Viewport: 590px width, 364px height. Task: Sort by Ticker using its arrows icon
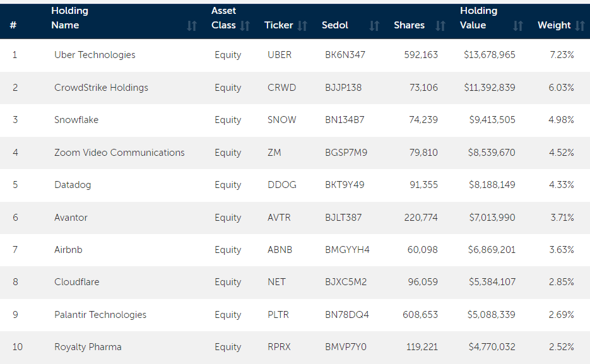pyautogui.click(x=302, y=26)
